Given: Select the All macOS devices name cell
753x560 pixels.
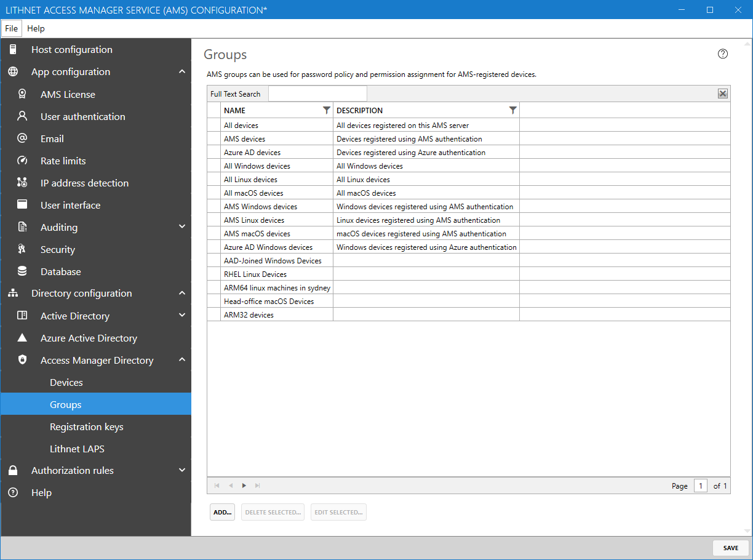Looking at the screenshot, I should coord(277,193).
